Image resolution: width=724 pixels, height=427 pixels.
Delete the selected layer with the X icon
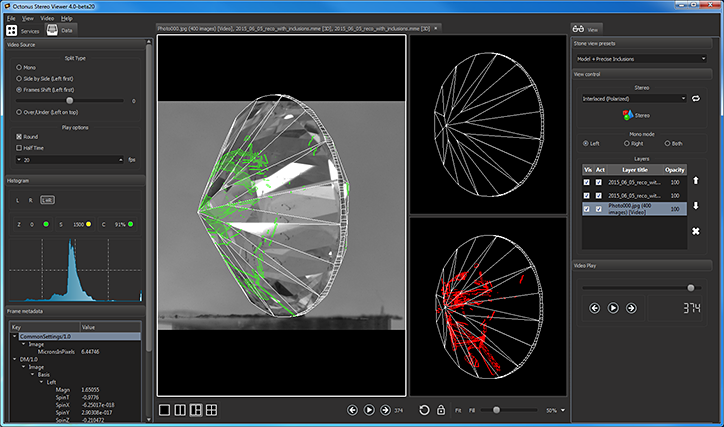click(x=696, y=232)
